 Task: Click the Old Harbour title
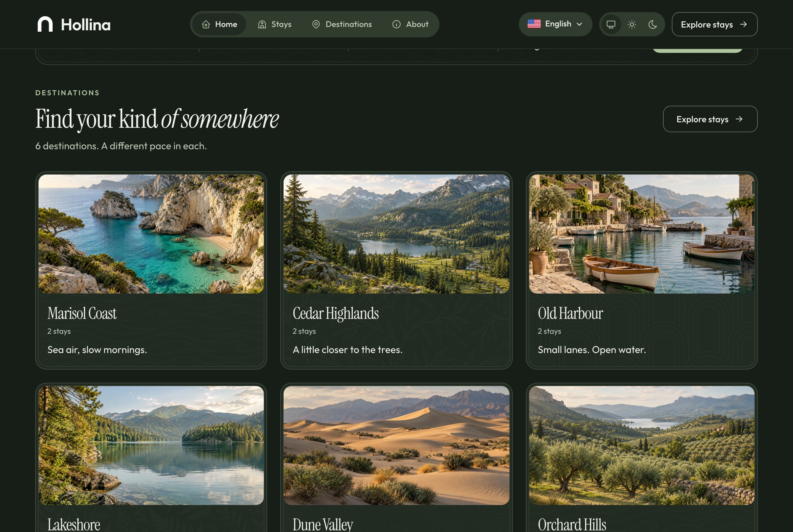click(570, 313)
